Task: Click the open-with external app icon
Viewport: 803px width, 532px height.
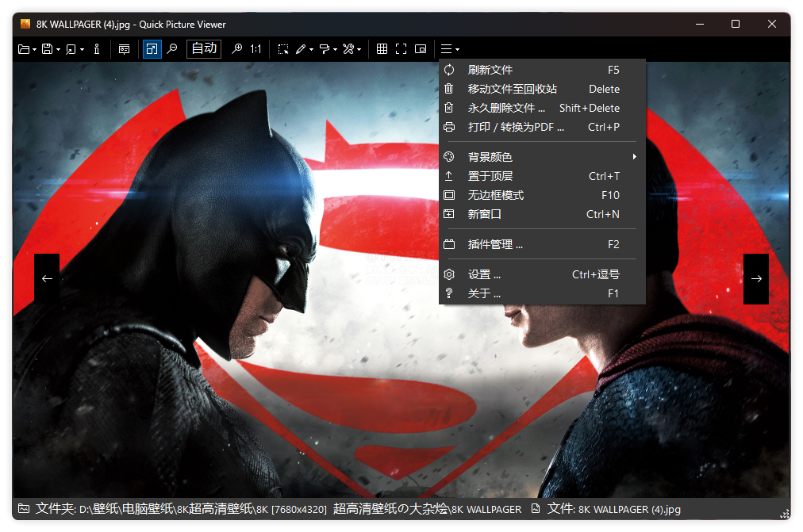Action: 71,49
